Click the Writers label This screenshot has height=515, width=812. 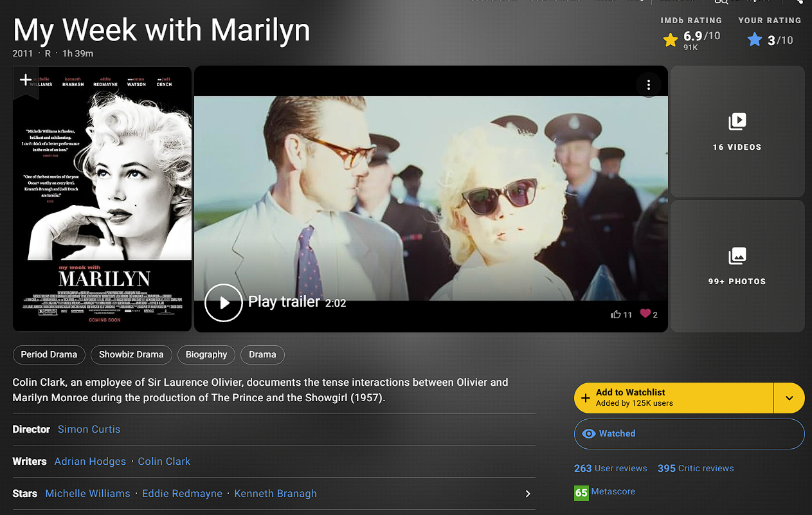coord(30,461)
